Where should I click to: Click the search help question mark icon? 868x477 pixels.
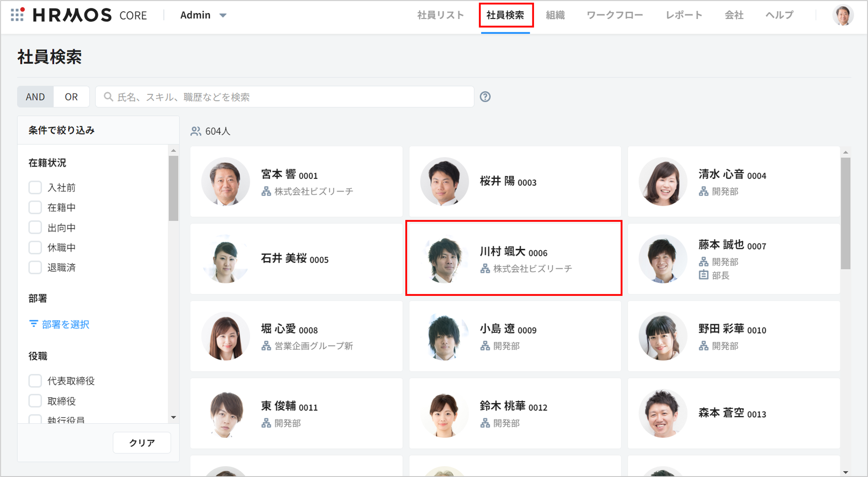coord(485,97)
